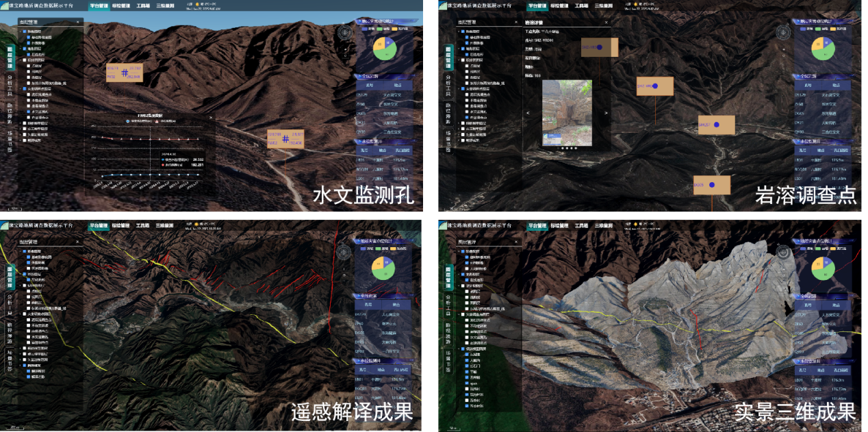Click the karst outcrop photo in 岩溶详情

(566, 113)
